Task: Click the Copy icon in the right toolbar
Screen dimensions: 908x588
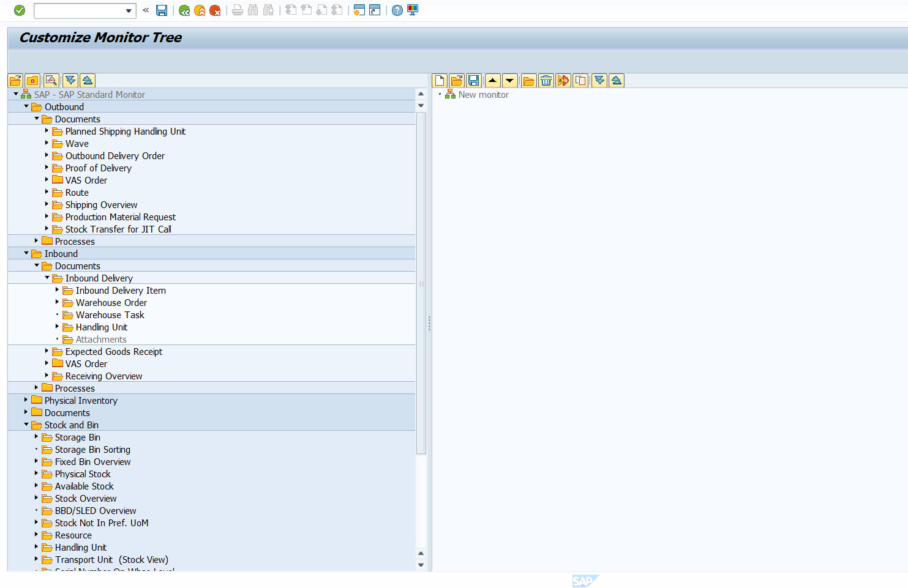Action: [580, 81]
